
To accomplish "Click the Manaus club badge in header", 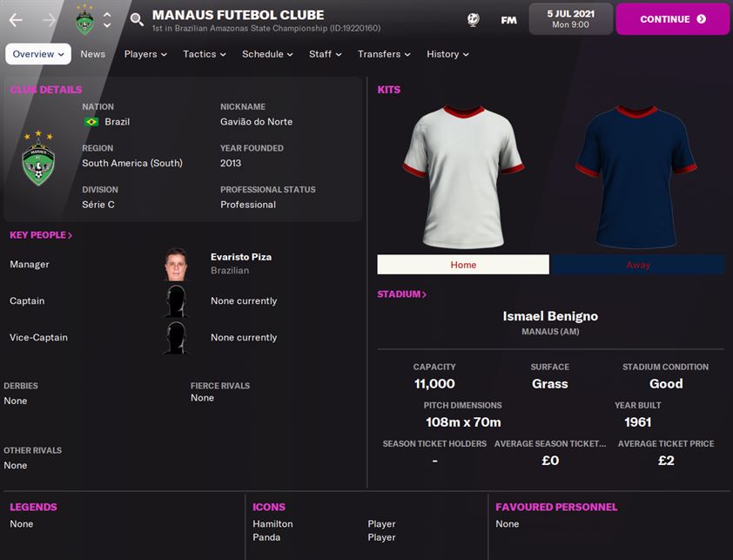I will click(x=84, y=20).
